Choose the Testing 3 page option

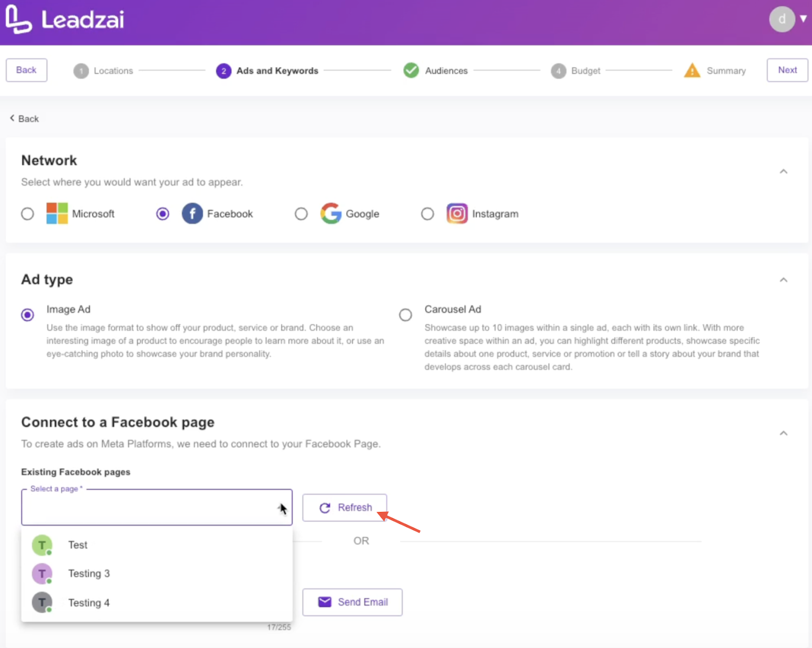point(157,574)
